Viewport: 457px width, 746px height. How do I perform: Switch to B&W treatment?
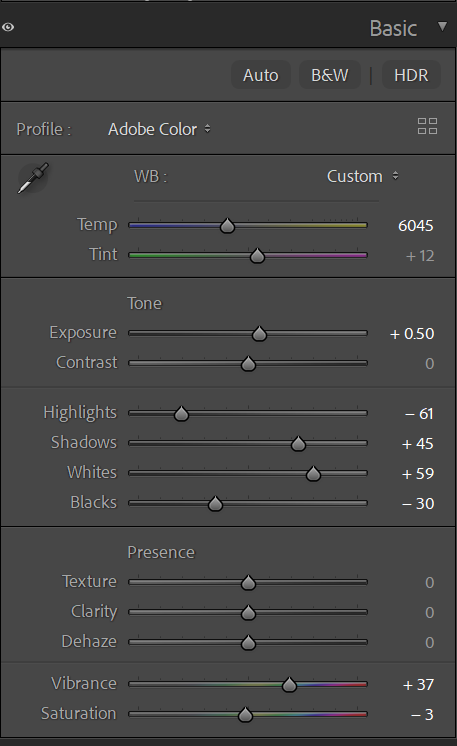(x=330, y=75)
